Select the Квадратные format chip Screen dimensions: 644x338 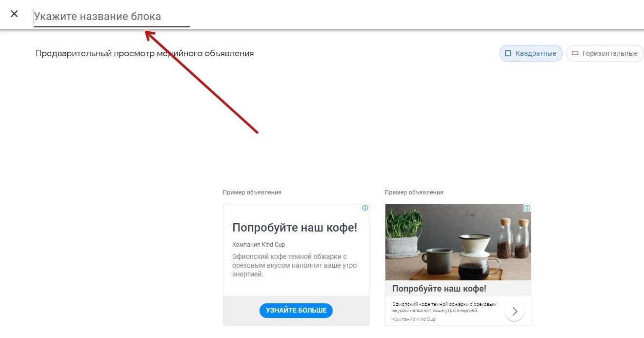tap(531, 53)
